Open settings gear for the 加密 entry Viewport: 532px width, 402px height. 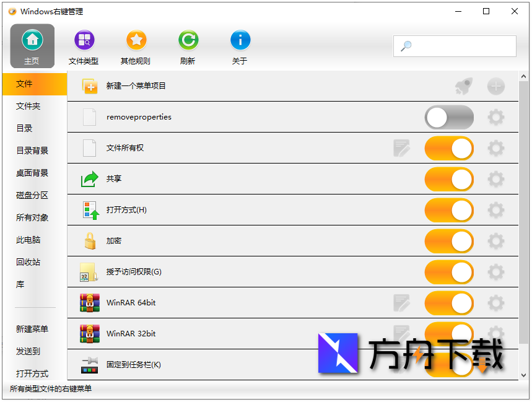pyautogui.click(x=495, y=241)
